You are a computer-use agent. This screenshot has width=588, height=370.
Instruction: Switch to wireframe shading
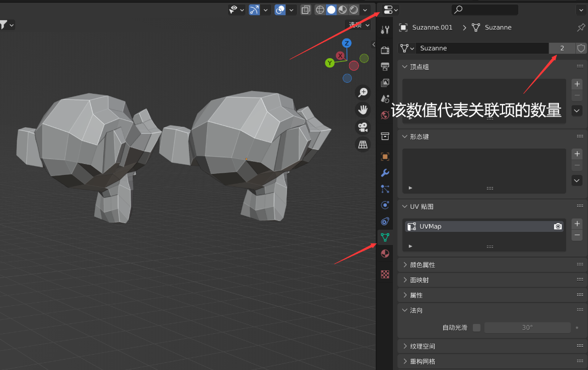click(320, 10)
